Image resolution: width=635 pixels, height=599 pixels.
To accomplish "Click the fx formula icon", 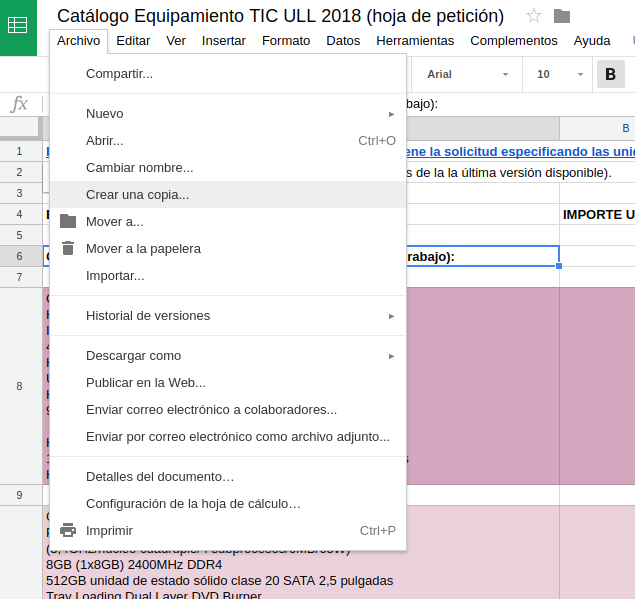I will 19,104.
